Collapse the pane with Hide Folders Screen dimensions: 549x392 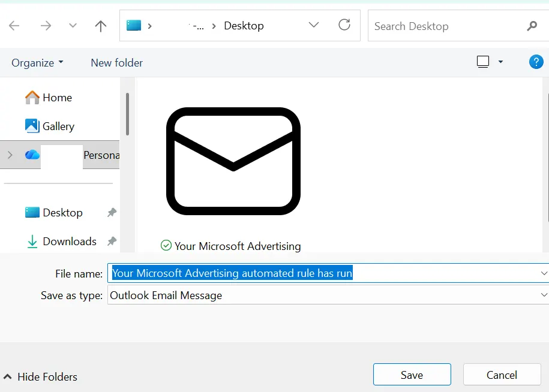(x=41, y=377)
